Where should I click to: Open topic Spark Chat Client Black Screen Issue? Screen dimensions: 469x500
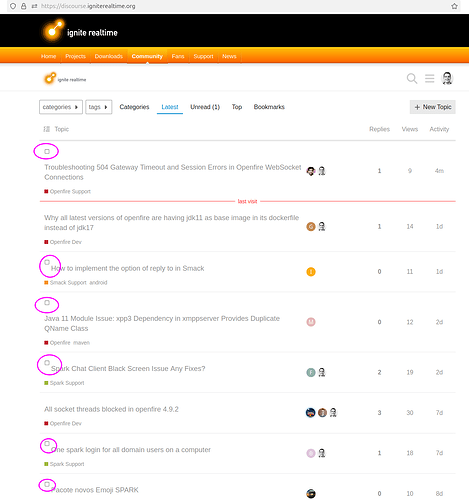[x=128, y=369]
